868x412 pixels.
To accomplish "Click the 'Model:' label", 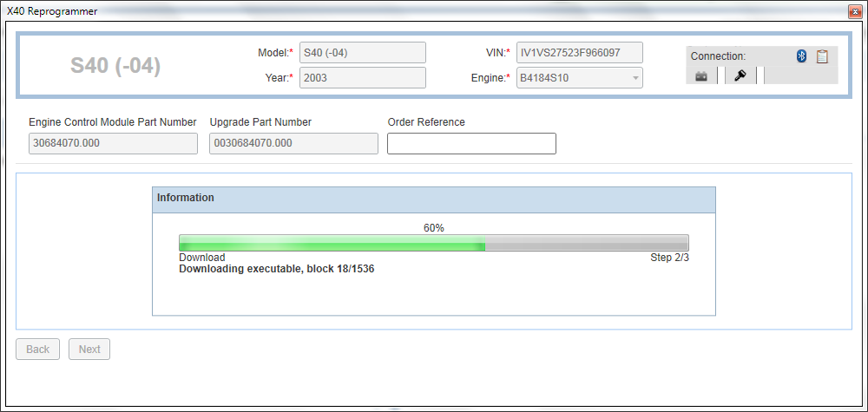I will click(275, 53).
